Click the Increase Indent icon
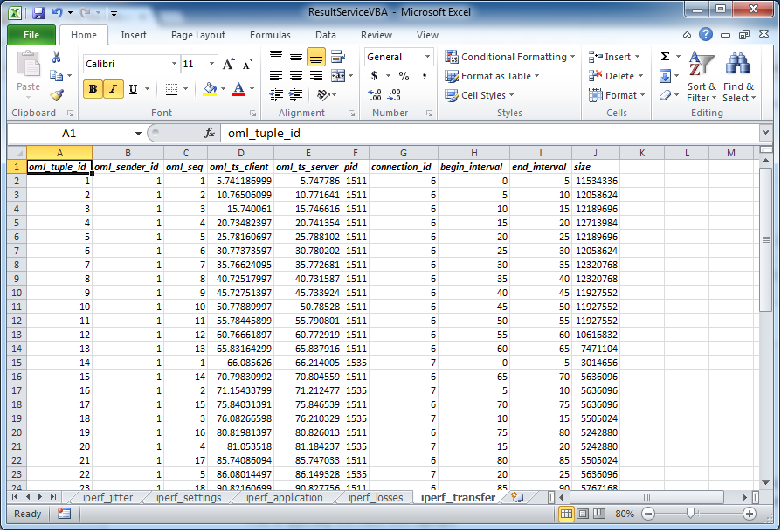781x532 pixels. [x=296, y=94]
